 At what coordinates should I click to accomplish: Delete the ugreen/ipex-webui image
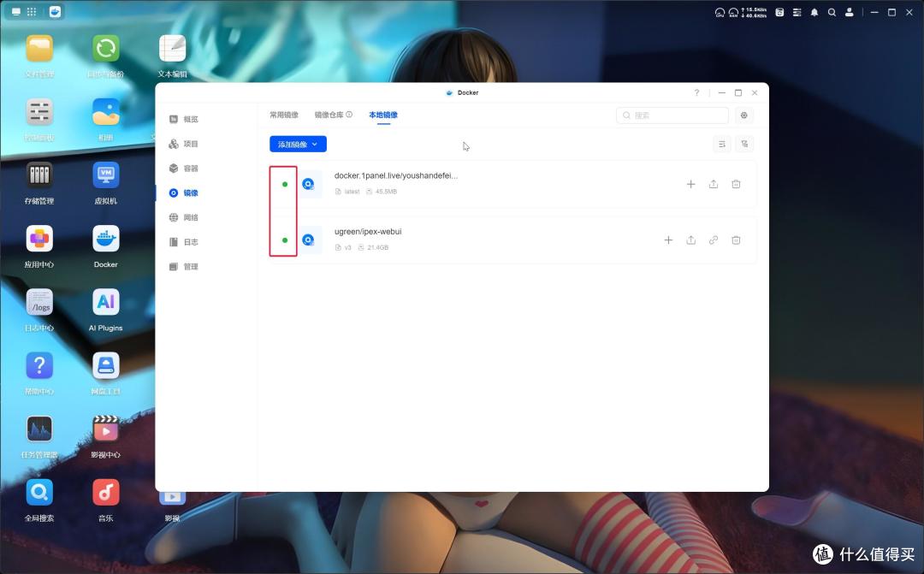pyautogui.click(x=736, y=240)
